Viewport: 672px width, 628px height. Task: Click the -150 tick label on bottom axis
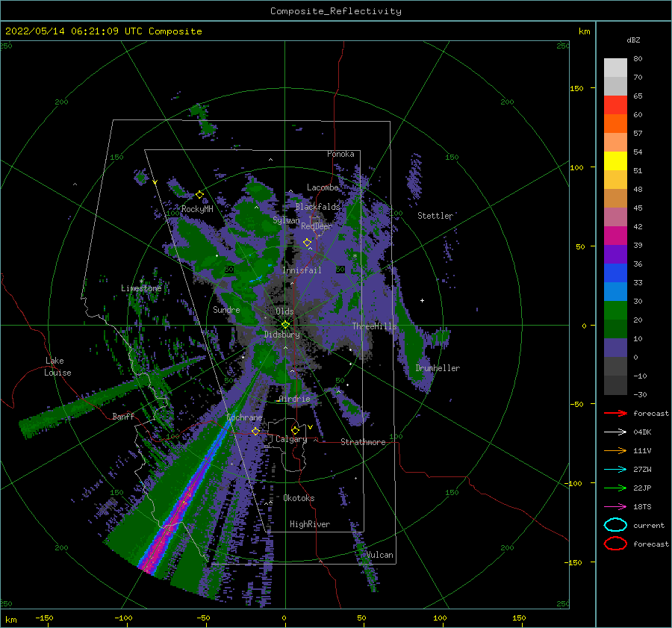[44, 618]
